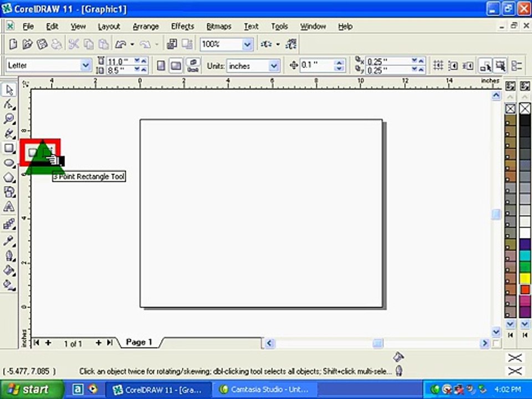532x399 pixels.
Task: Set page to Portrait orientation
Action: tap(161, 65)
